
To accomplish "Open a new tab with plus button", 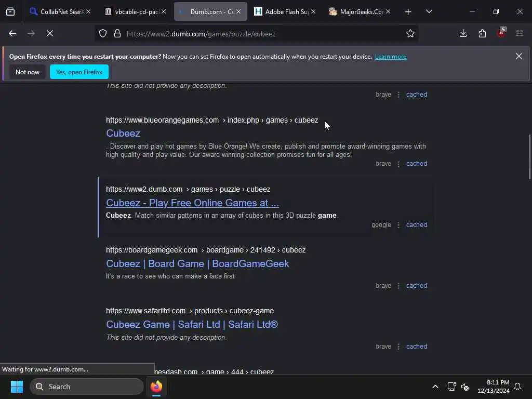I will point(408,12).
